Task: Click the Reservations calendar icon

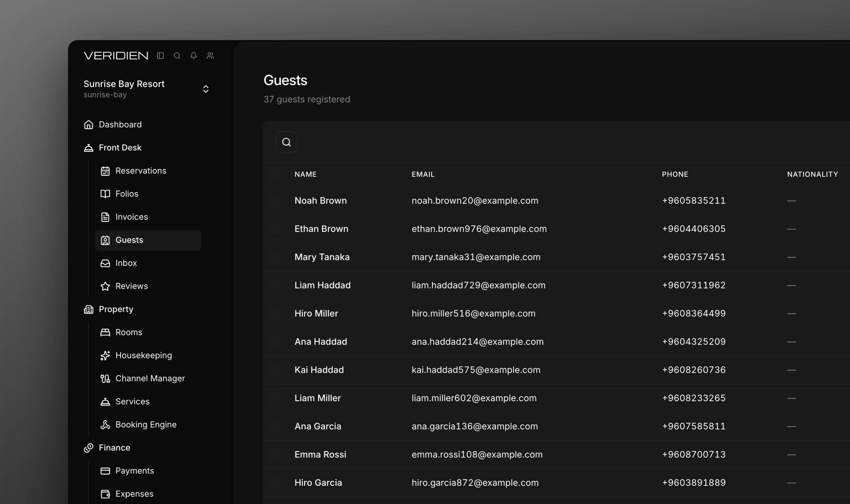Action: 105,171
